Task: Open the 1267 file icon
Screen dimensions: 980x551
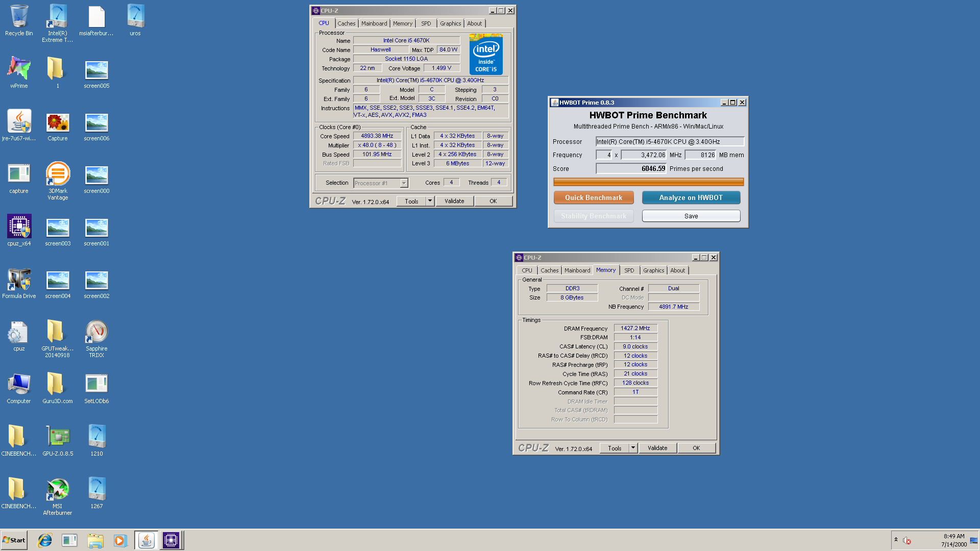Action: pyautogui.click(x=96, y=493)
